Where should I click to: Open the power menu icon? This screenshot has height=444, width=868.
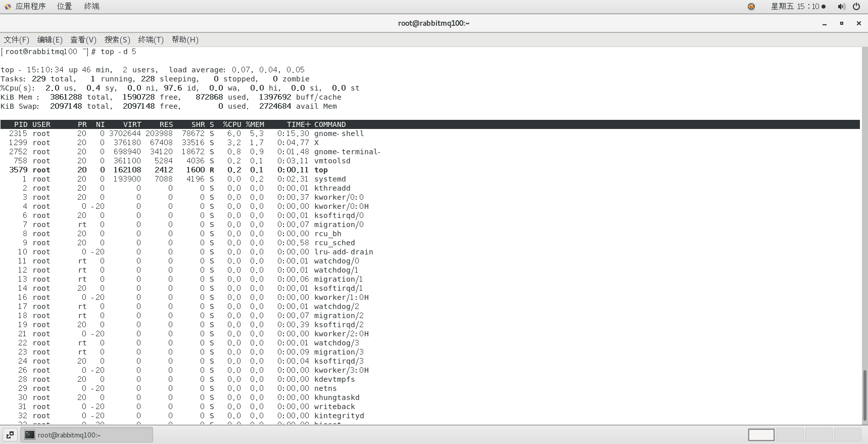[x=856, y=7]
